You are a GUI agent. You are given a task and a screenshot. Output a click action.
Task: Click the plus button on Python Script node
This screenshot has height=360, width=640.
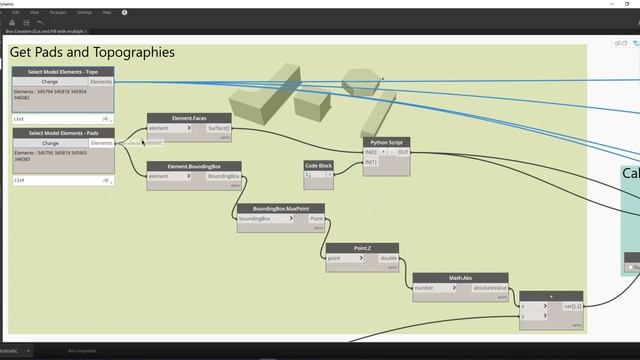[x=383, y=152]
